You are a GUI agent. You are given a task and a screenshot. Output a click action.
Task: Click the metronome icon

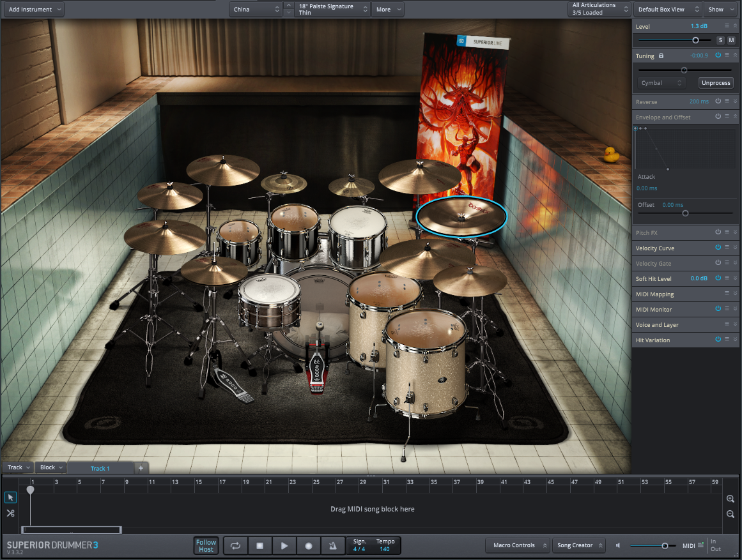click(333, 546)
